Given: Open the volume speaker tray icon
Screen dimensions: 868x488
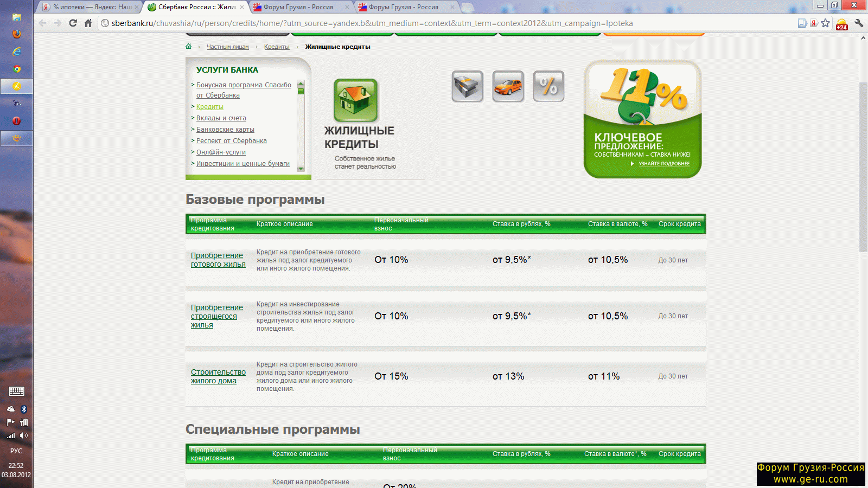Looking at the screenshot, I should pos(24,435).
